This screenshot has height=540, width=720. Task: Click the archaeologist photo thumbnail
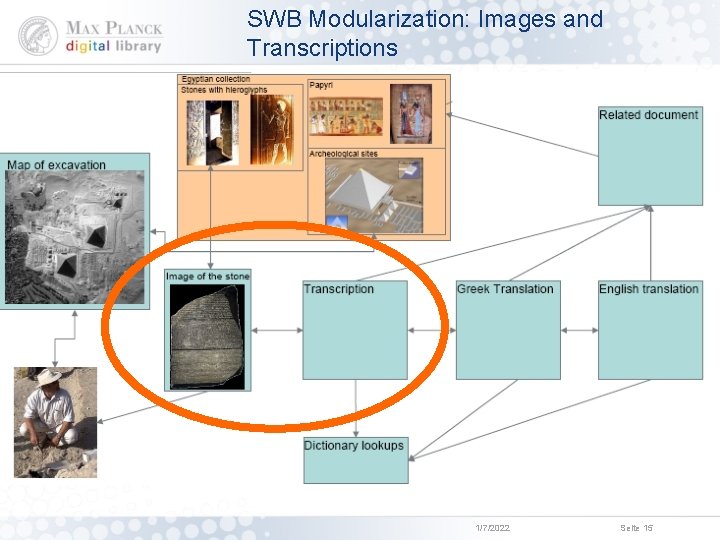coord(56,422)
